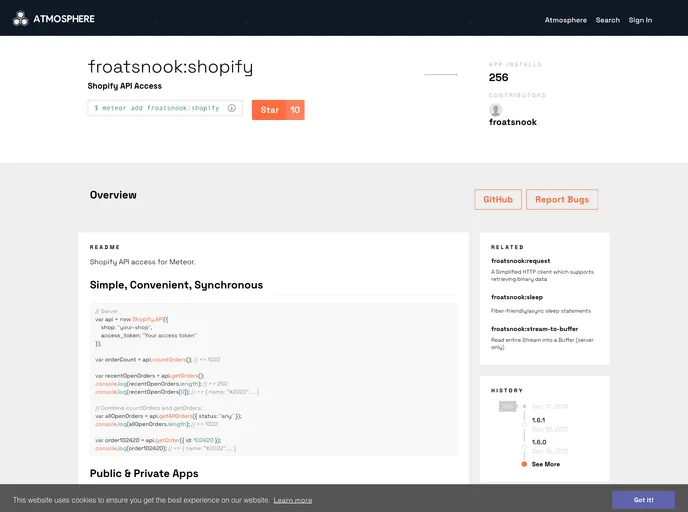
Task: Click the froatsnook:shopify package title
Action: tap(170, 67)
